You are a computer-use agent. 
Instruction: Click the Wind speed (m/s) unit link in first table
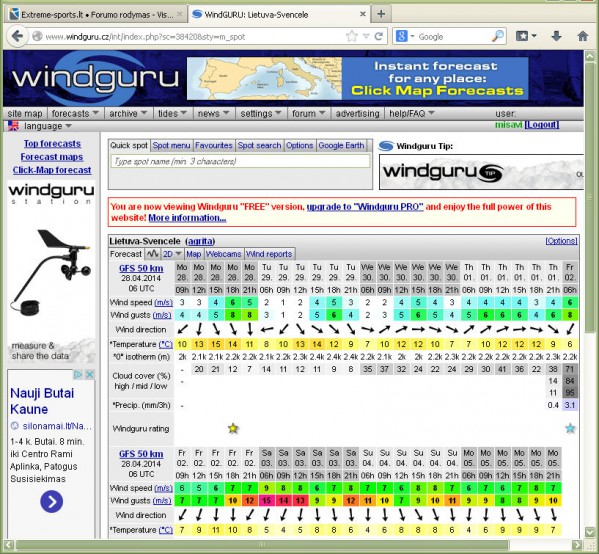(163, 302)
